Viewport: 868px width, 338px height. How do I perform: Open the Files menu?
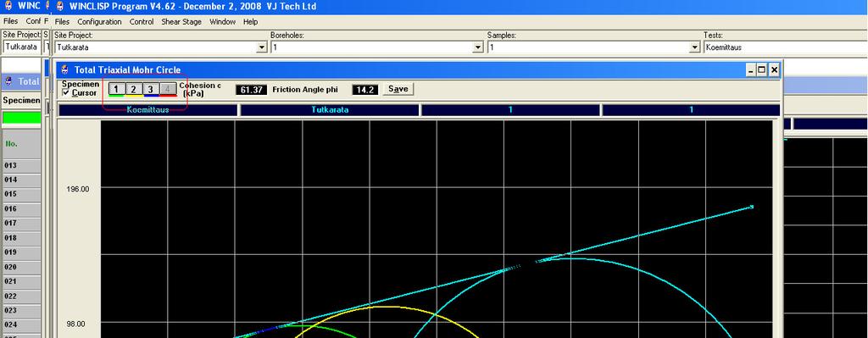pos(62,21)
